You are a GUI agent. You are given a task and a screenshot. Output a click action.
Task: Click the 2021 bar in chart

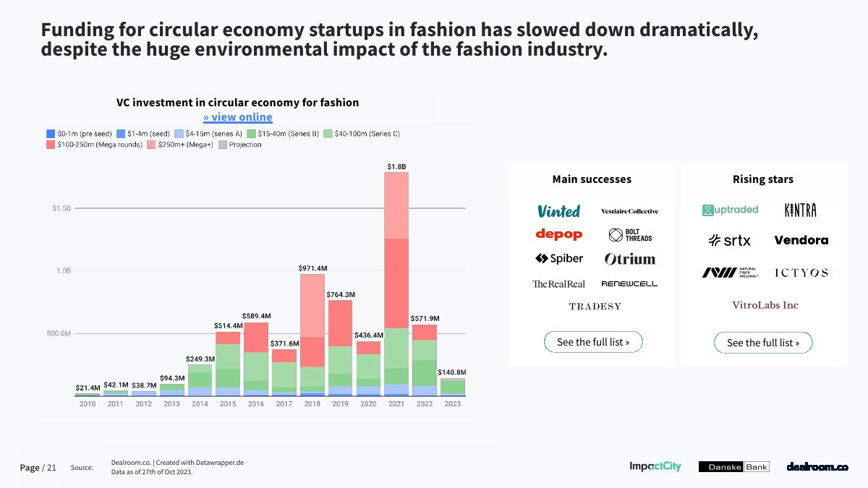click(396, 289)
